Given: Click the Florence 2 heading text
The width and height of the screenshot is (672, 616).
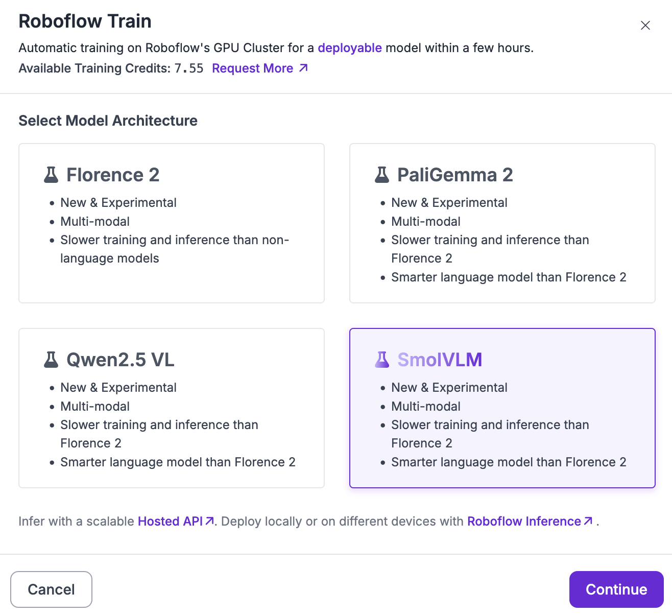Looking at the screenshot, I should pyautogui.click(x=113, y=175).
